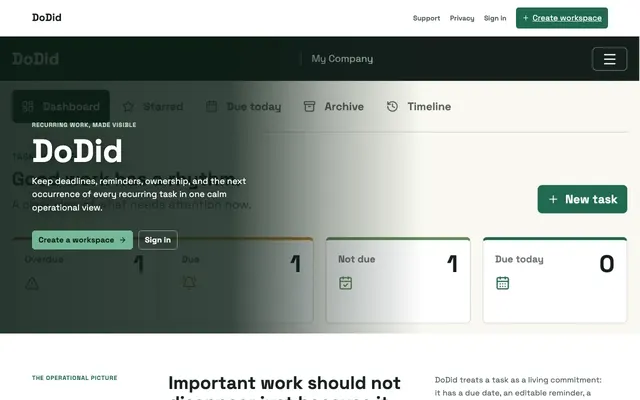This screenshot has height=400, width=640.
Task: Click the DoDid logo in the top header
Action: 47,18
